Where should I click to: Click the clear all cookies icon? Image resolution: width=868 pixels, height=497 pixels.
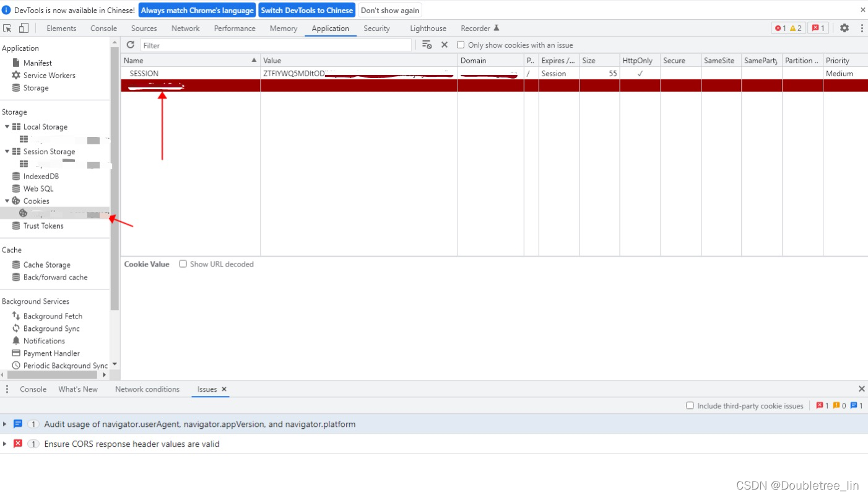click(x=427, y=45)
